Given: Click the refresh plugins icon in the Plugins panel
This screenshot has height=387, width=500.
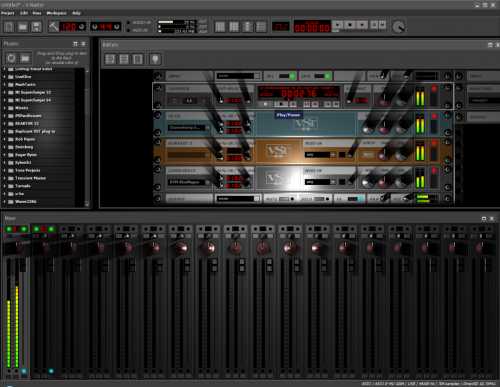Looking at the screenshot, I should pos(11,58).
